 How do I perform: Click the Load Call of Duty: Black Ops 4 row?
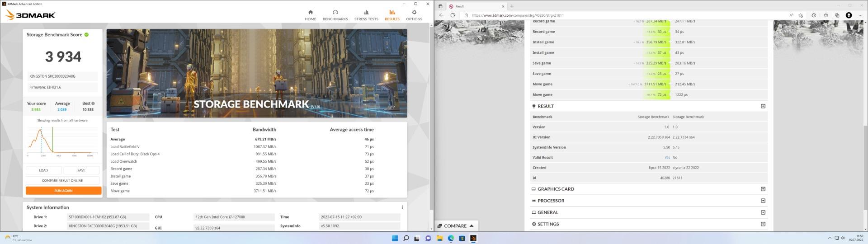(x=242, y=154)
